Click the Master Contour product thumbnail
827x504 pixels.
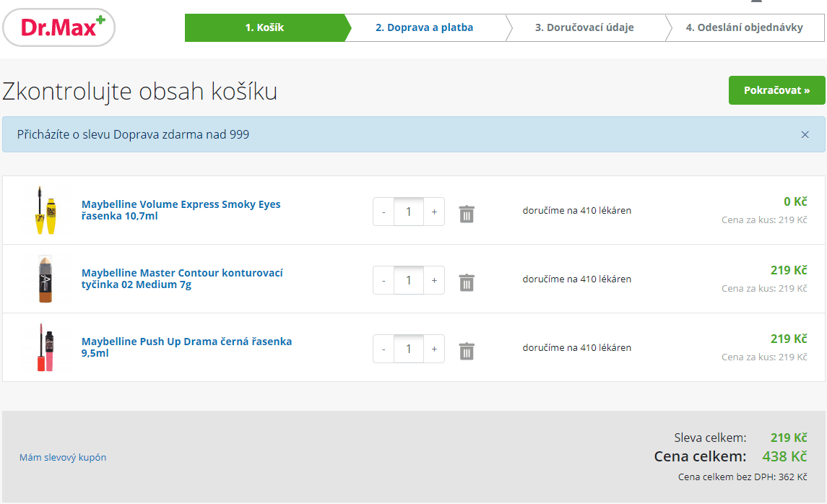(x=45, y=279)
